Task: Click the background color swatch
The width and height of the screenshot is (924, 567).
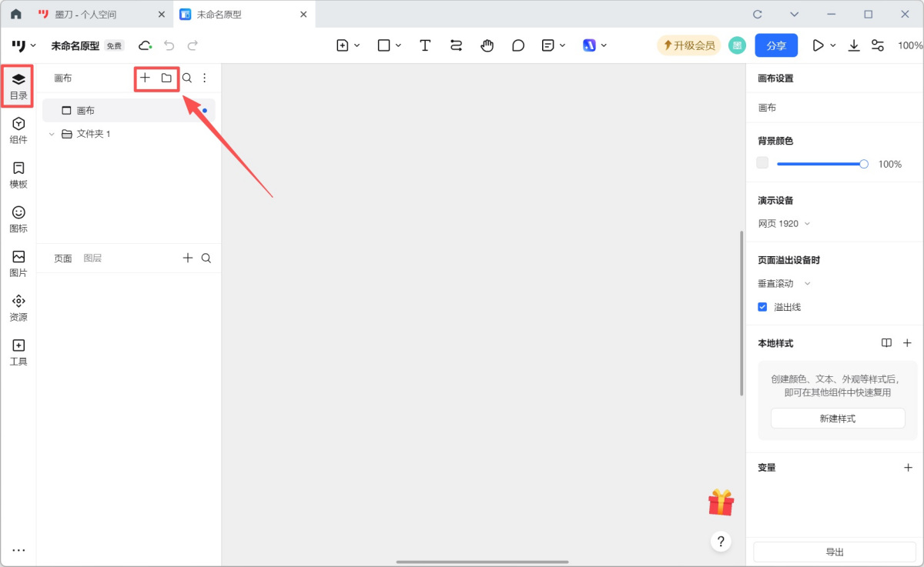Action: [762, 163]
